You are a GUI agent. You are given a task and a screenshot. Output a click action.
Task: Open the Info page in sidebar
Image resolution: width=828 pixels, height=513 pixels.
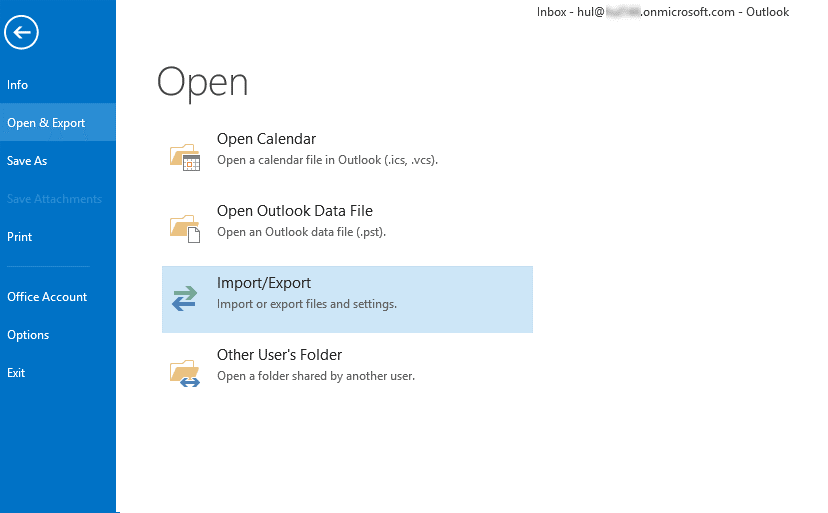coord(18,85)
